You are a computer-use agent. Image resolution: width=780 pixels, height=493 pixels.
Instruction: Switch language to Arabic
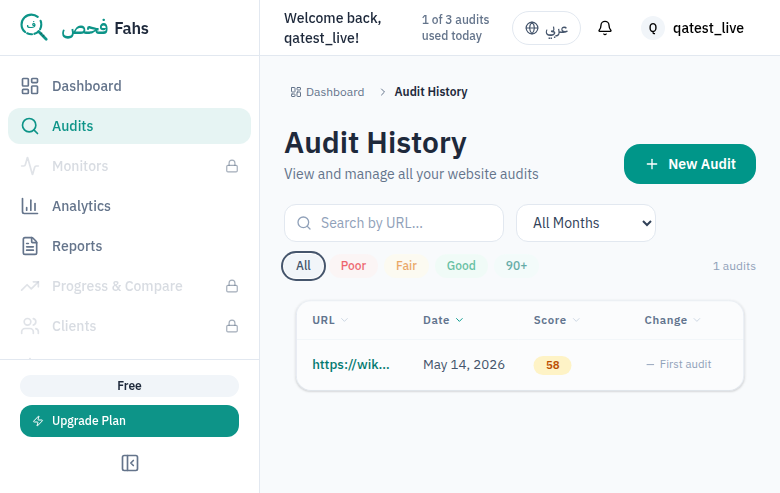(x=546, y=28)
